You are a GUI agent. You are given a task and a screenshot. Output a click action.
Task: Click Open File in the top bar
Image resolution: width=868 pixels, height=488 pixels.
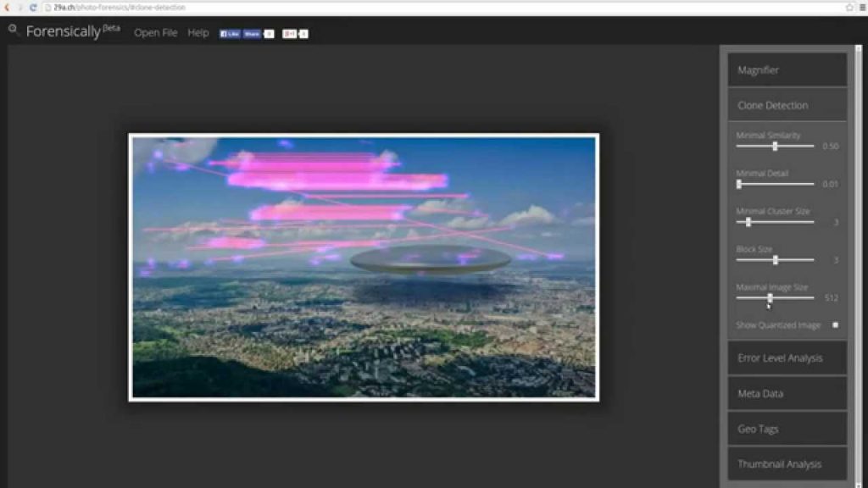[x=156, y=33]
